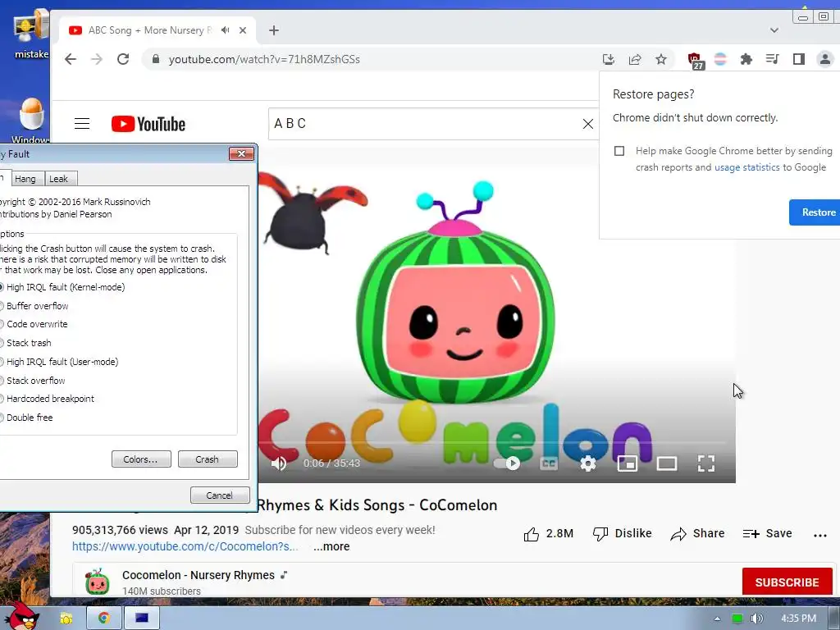The width and height of the screenshot is (840, 630).
Task: Click the Dislike button
Action: (x=622, y=533)
